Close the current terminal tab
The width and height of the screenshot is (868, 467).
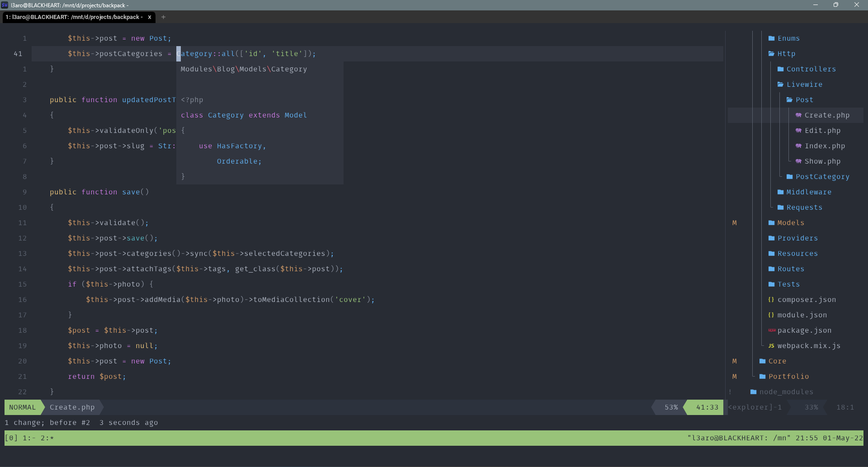149,17
